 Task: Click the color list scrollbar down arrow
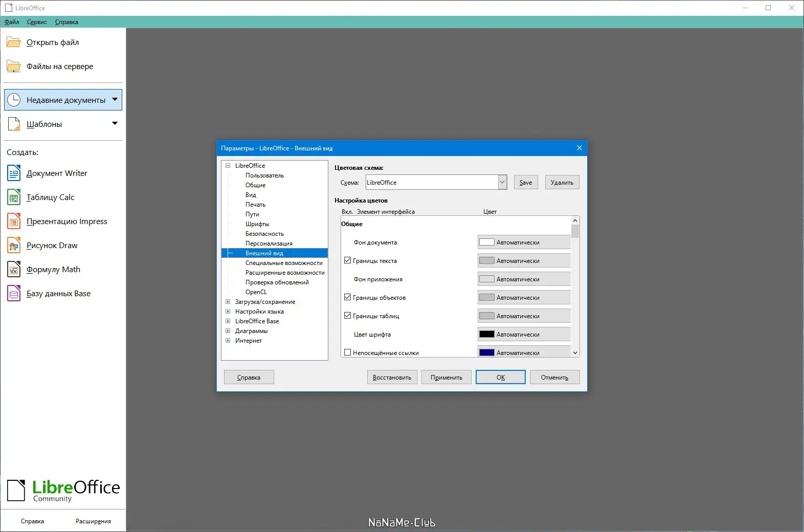point(575,352)
